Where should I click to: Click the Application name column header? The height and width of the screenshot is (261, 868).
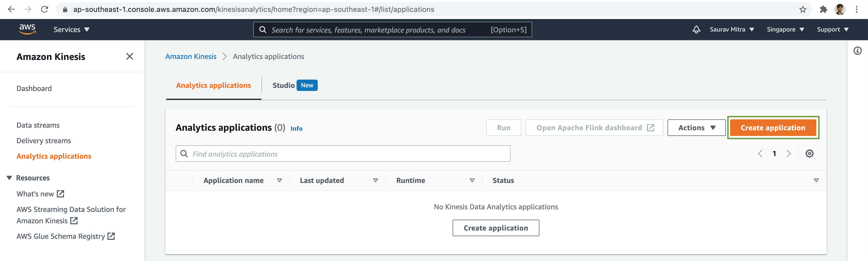(x=233, y=181)
